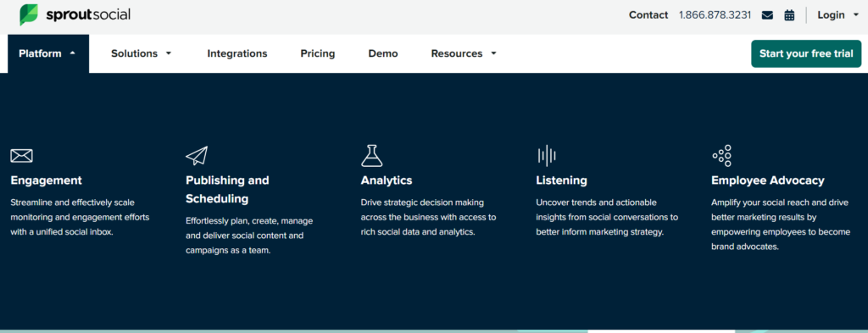Click the envelope email icon in header
This screenshot has width=868, height=333.
click(767, 15)
